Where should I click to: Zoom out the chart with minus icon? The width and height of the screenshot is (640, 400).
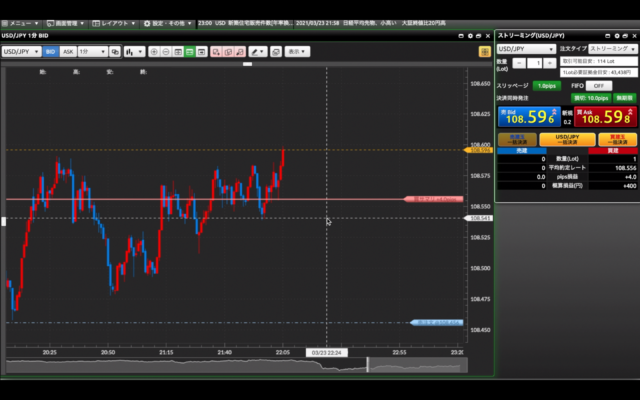pyautogui.click(x=166, y=52)
